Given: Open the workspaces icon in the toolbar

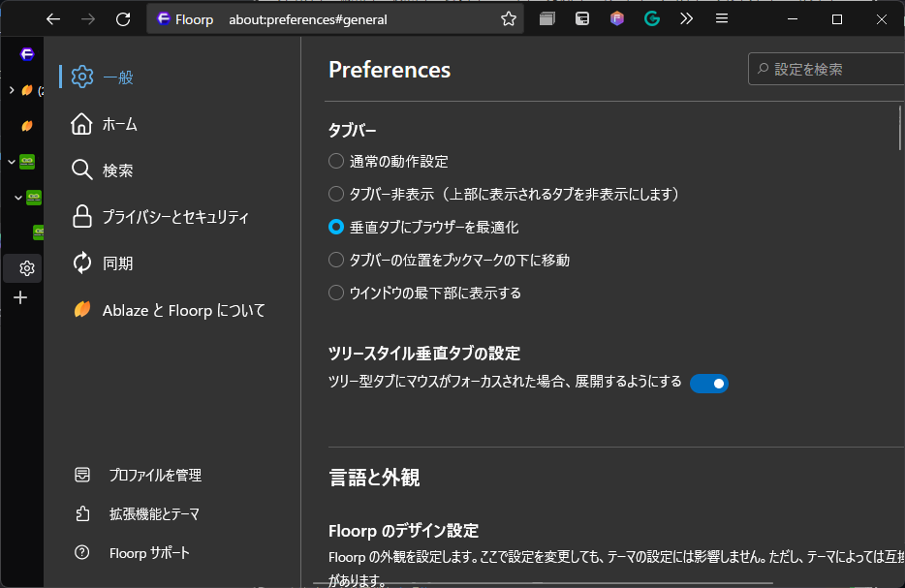Looking at the screenshot, I should 547,17.
